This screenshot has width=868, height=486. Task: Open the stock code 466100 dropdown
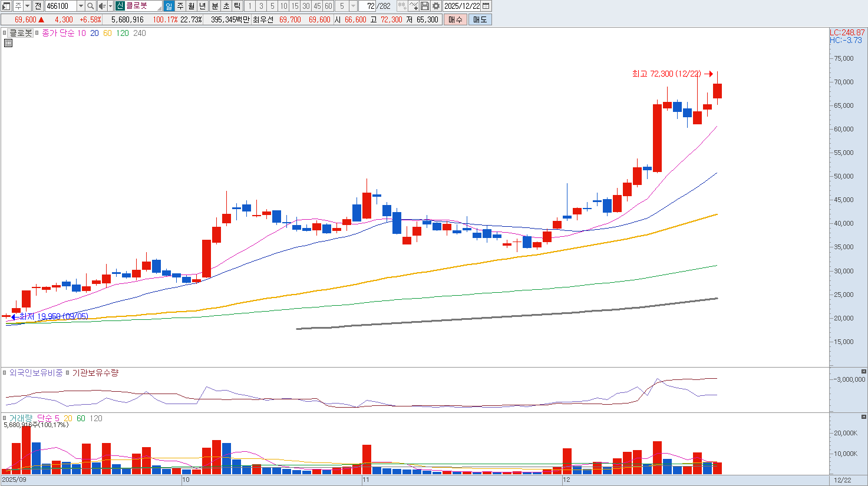point(81,6)
